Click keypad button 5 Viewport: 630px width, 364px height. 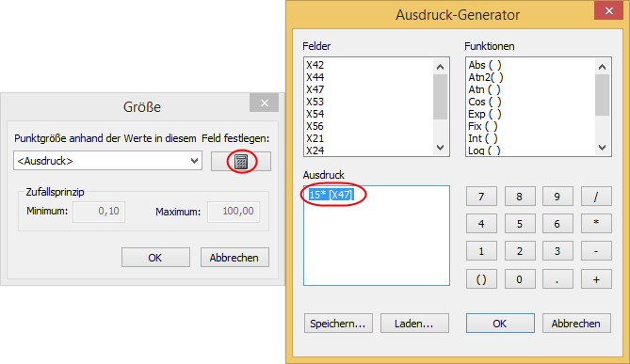pyautogui.click(x=520, y=224)
